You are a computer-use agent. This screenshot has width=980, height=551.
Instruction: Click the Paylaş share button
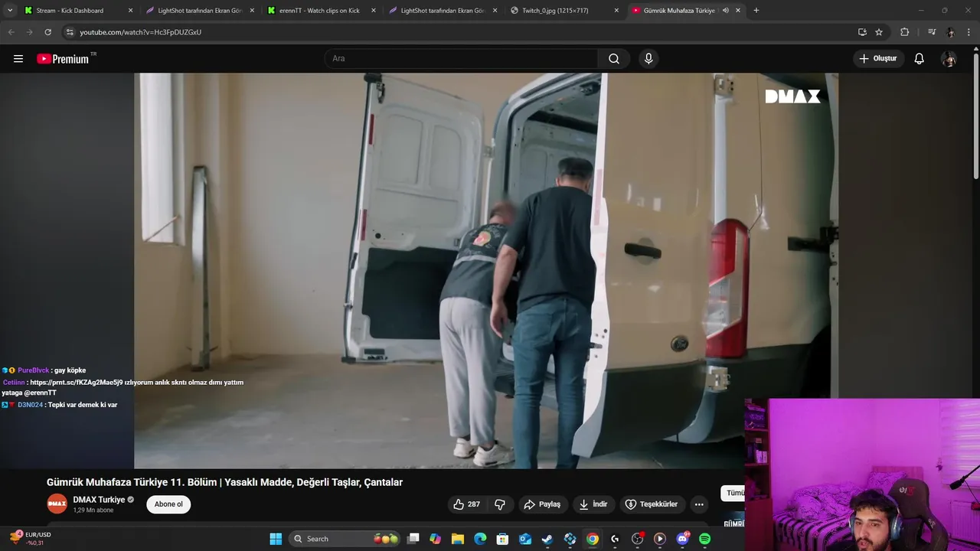(x=542, y=504)
